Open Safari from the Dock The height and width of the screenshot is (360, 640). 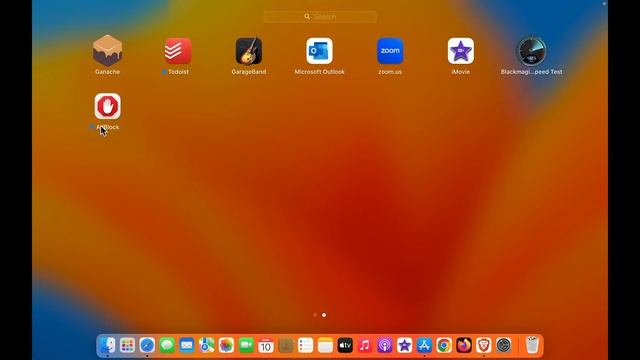click(x=147, y=345)
